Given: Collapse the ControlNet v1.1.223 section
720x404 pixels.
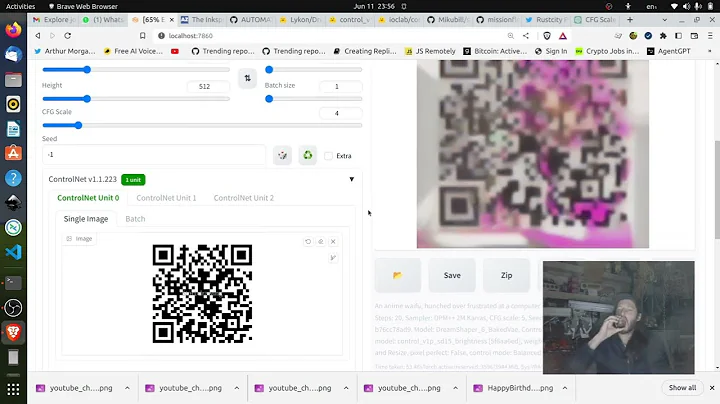Looking at the screenshot, I should [x=352, y=179].
